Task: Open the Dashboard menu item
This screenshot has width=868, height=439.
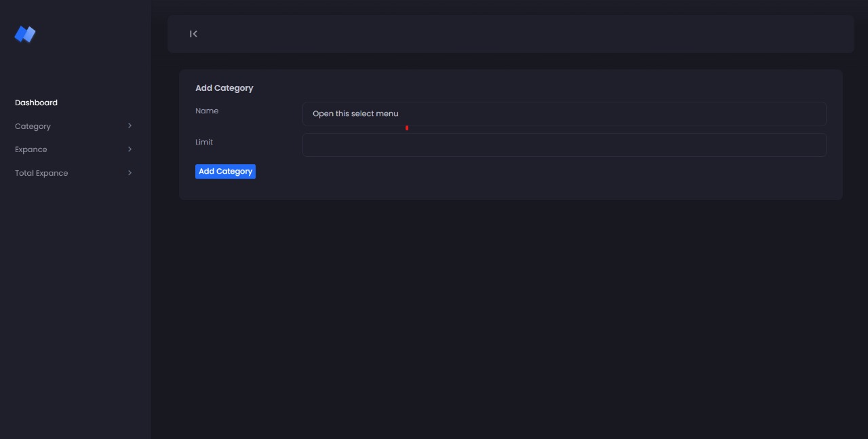Action: tap(36, 102)
